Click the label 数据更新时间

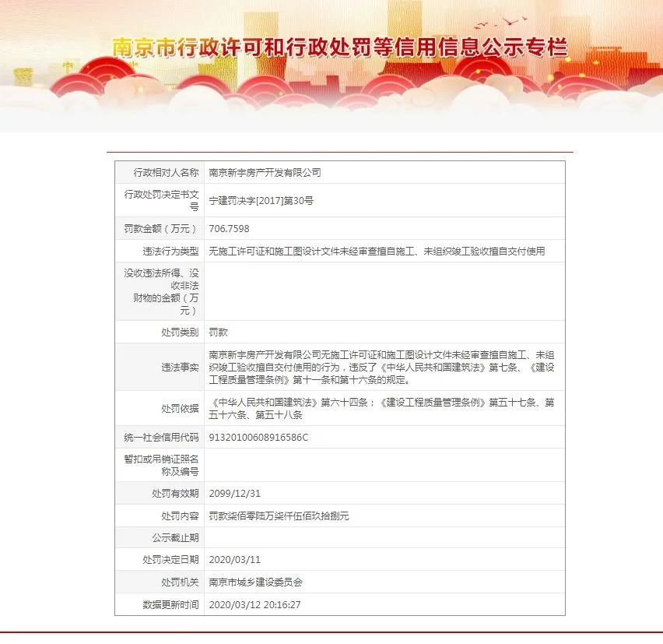coord(170,604)
